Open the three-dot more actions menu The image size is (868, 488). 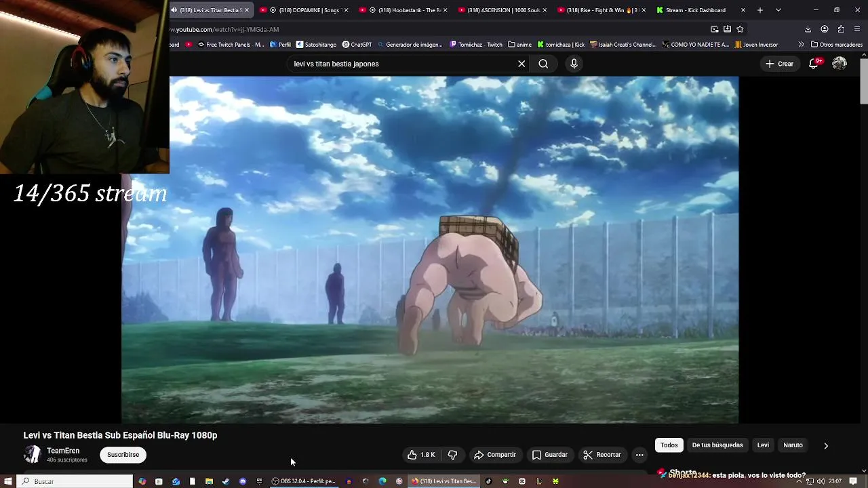(x=639, y=455)
